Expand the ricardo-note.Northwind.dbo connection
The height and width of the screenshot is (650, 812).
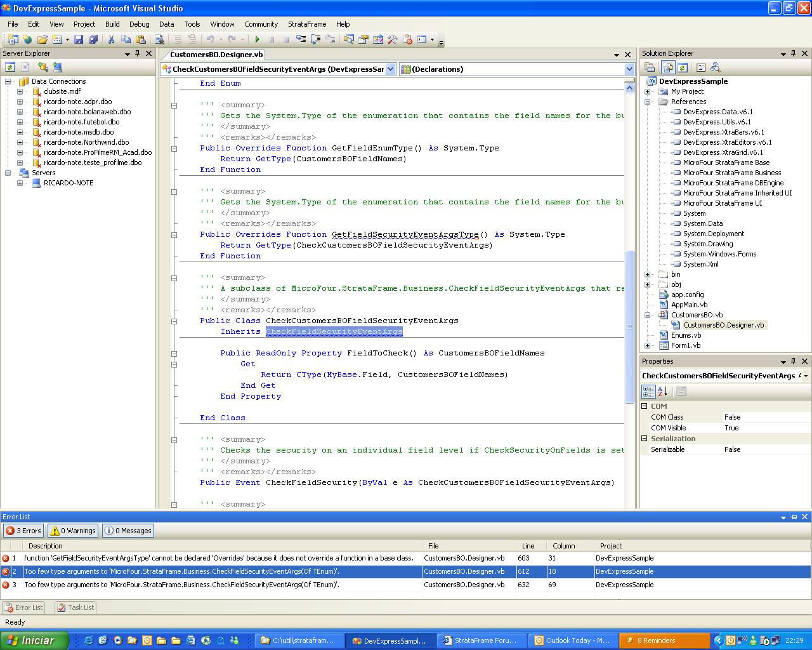20,142
